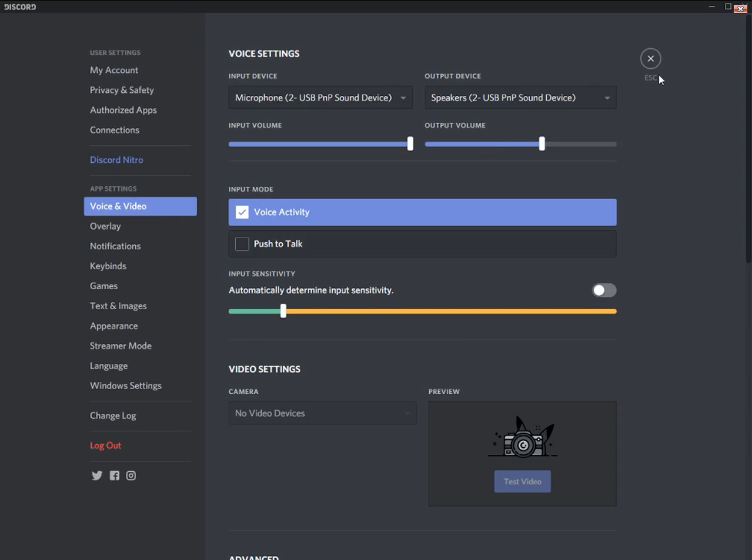
Task: Click the 'INPUT MODE' label
Action: tap(251, 189)
